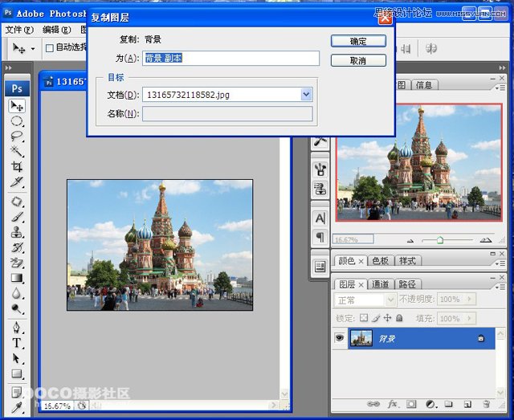Cancel the dialog with 取消 button
The image size is (514, 420).
(358, 61)
